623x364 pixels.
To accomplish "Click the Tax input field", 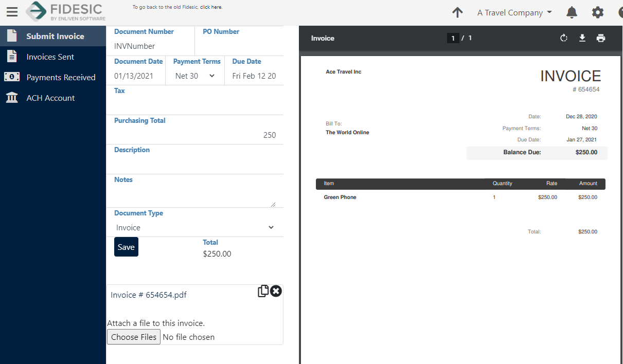I will tap(195, 105).
